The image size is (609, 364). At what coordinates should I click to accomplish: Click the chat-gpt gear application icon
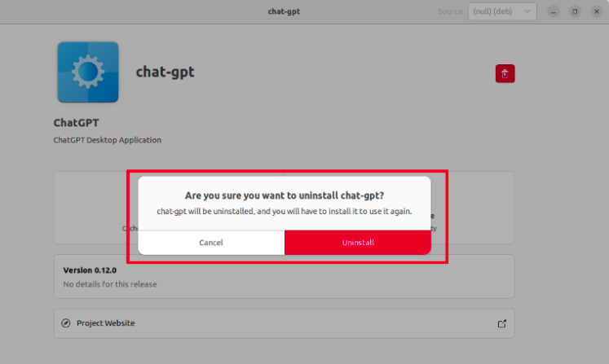pos(88,72)
